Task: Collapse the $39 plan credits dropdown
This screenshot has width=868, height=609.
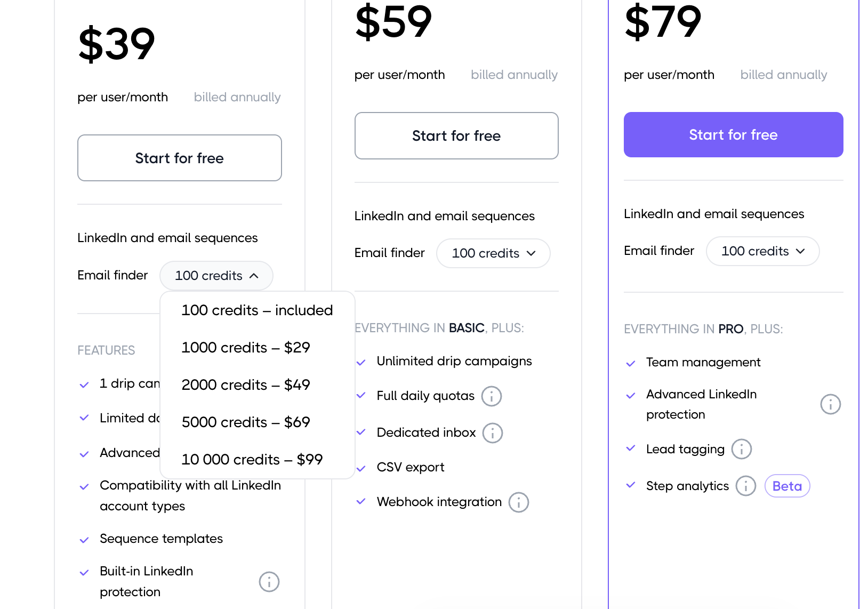Action: coord(216,276)
